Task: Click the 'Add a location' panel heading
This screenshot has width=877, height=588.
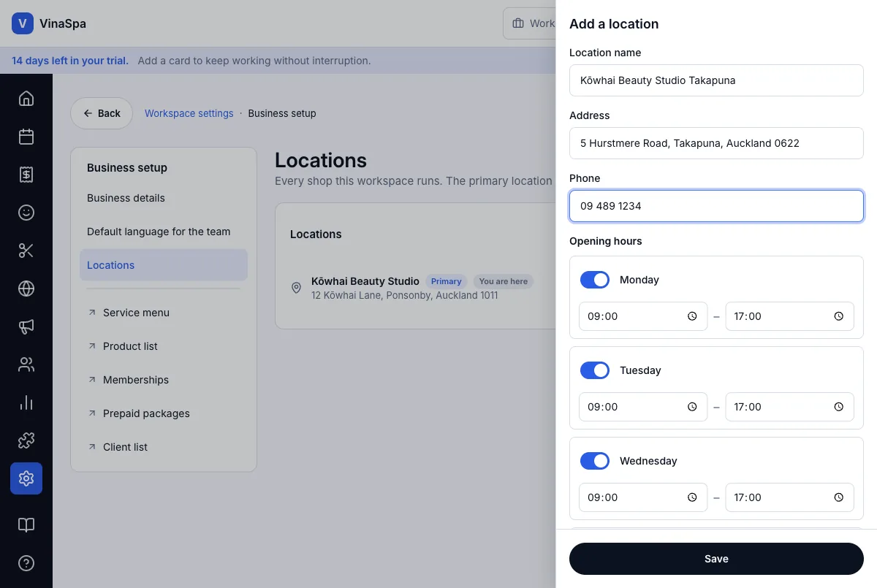Action: 614,24
